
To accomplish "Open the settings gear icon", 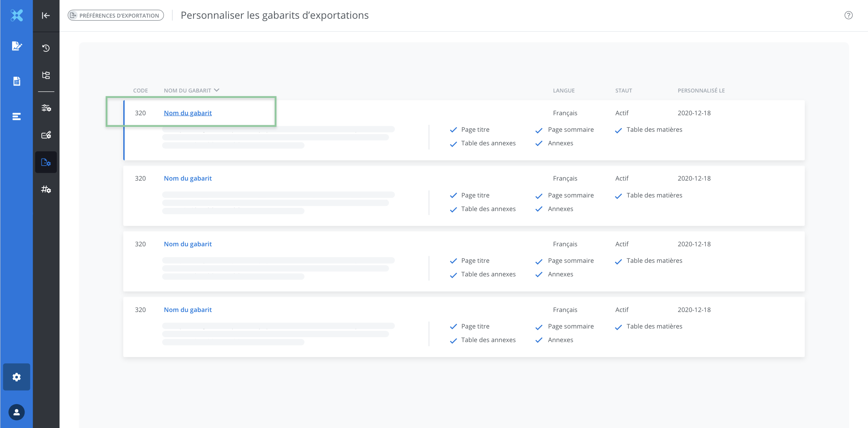I will click(17, 377).
